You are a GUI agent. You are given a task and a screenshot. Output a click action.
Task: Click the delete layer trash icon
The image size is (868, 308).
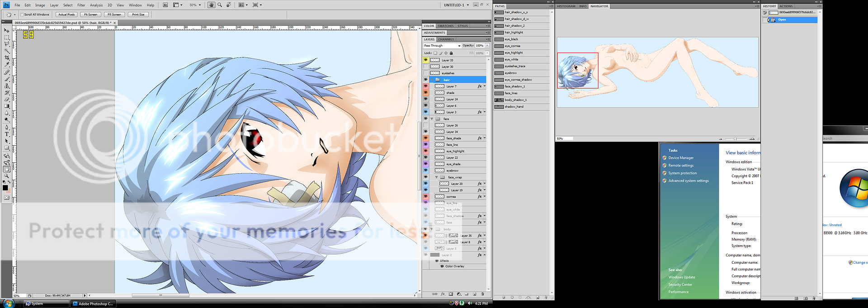pos(482,294)
